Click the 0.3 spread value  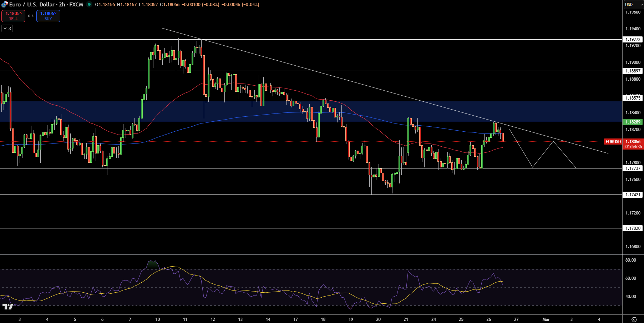coord(31,16)
